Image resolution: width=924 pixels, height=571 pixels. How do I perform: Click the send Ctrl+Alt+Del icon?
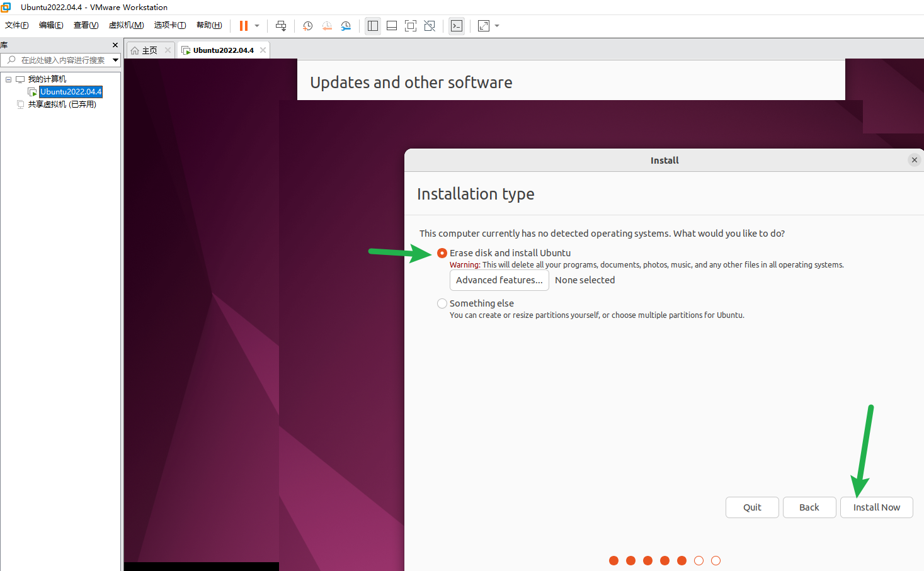[x=281, y=26]
